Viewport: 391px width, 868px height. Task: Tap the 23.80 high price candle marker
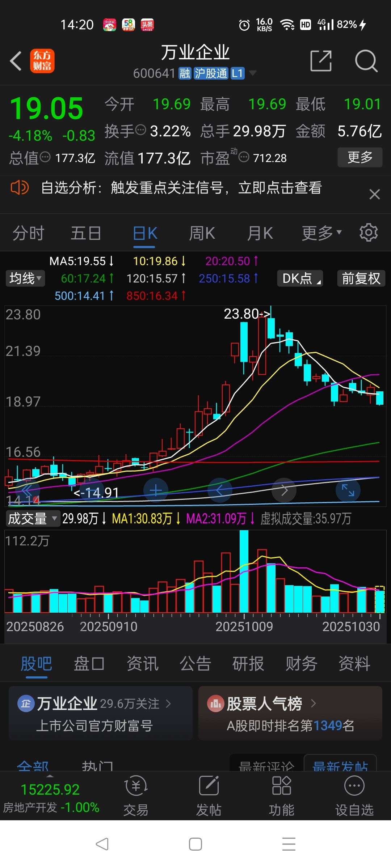pos(247,314)
